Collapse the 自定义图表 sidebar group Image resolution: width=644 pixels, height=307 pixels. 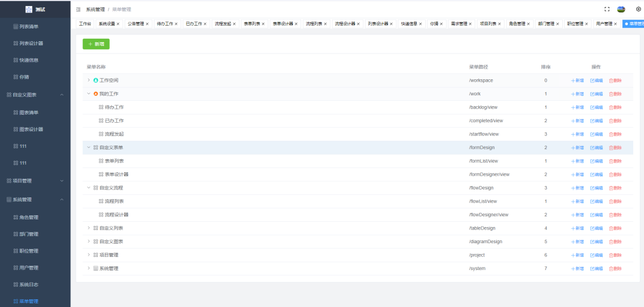[x=61, y=95]
